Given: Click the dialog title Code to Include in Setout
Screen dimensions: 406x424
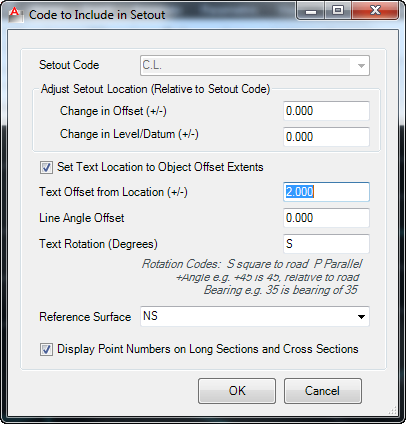Looking at the screenshot, I should [x=97, y=15].
